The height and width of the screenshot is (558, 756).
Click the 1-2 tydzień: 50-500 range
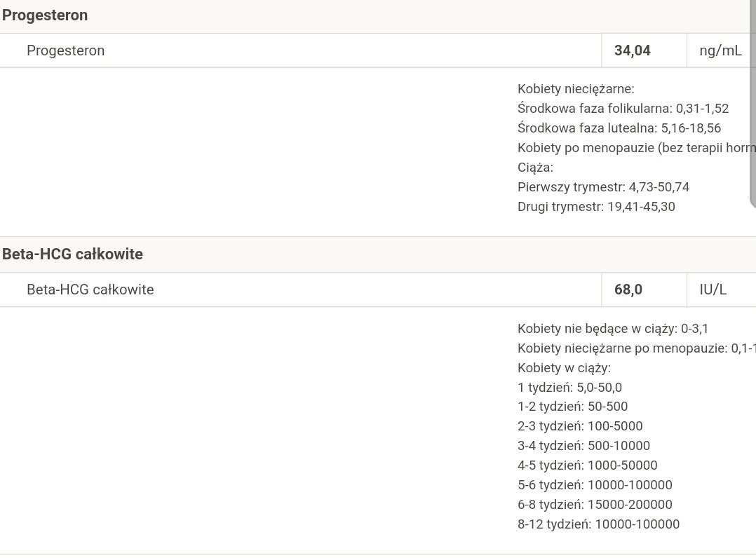572,407
